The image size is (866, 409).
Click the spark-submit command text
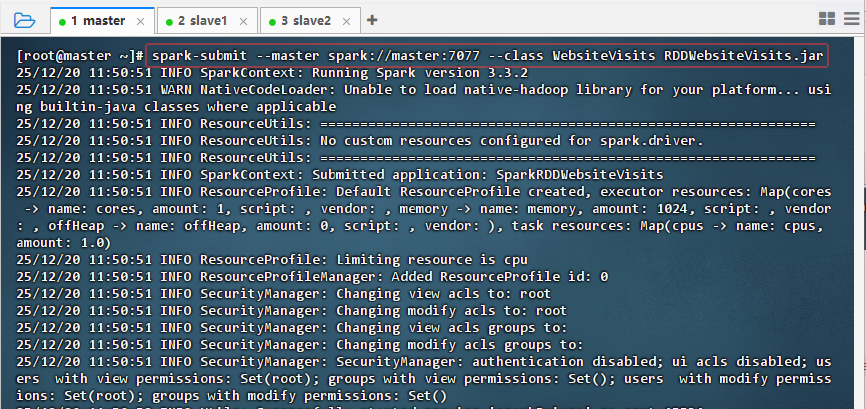(x=488, y=56)
